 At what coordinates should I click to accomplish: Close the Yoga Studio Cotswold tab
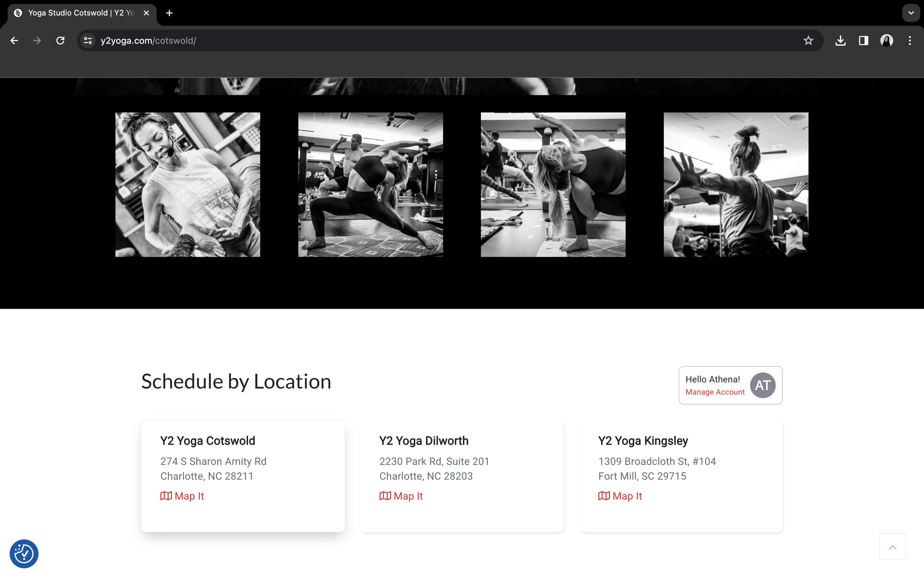click(146, 13)
